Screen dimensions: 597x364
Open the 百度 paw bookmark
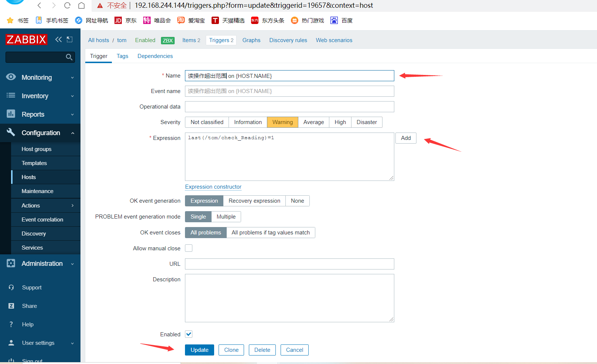point(342,20)
